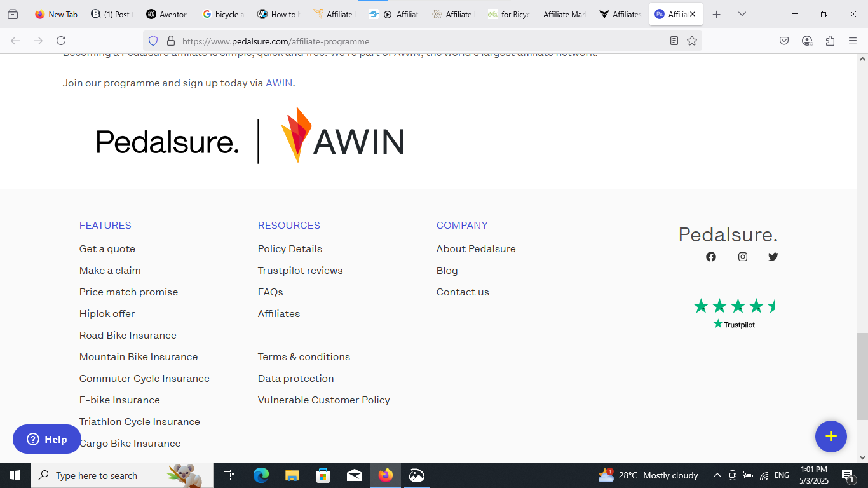Open Data protection link
Image resolution: width=868 pixels, height=488 pixels.
[295, 379]
